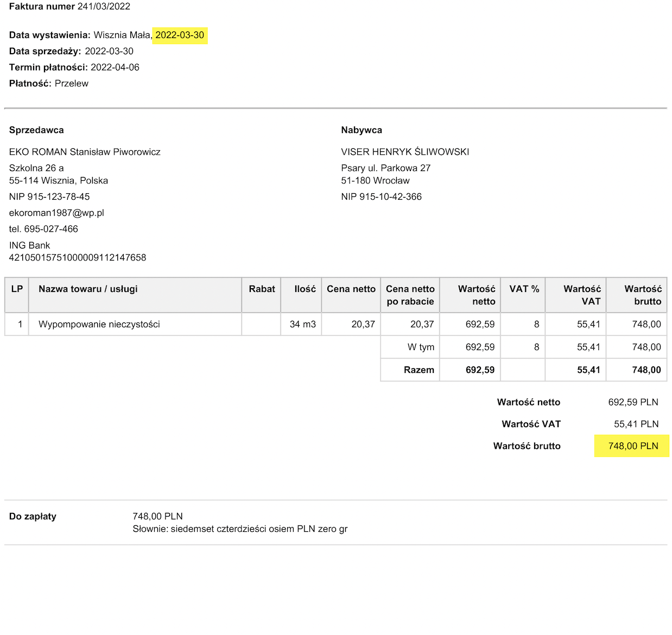The image size is (672, 635).
Task: Click the ING Bank label
Action: tap(29, 245)
